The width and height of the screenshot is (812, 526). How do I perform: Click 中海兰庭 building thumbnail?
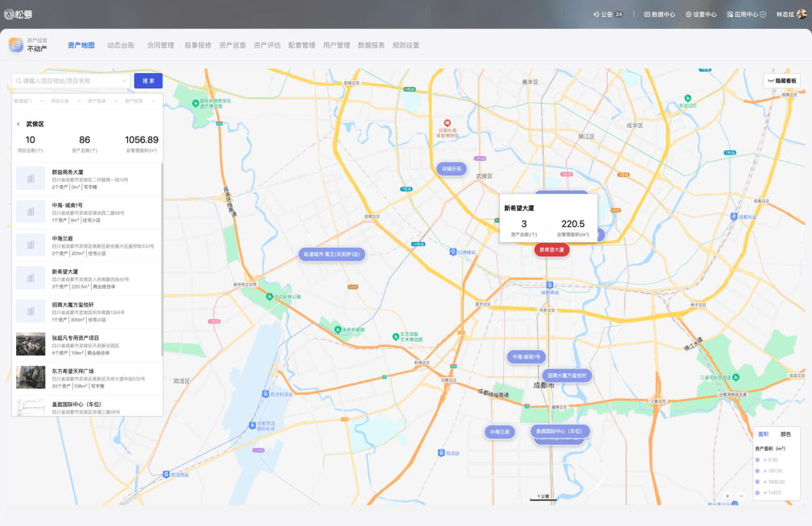(x=31, y=245)
